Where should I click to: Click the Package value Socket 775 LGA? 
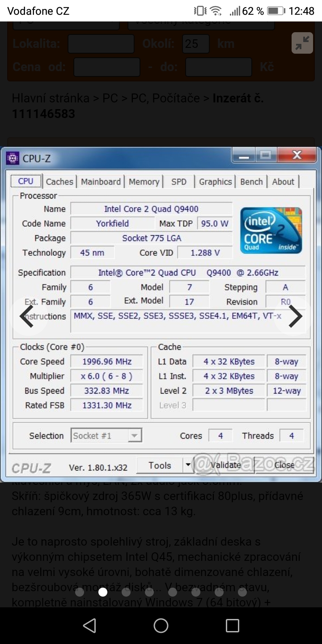pyautogui.click(x=152, y=238)
